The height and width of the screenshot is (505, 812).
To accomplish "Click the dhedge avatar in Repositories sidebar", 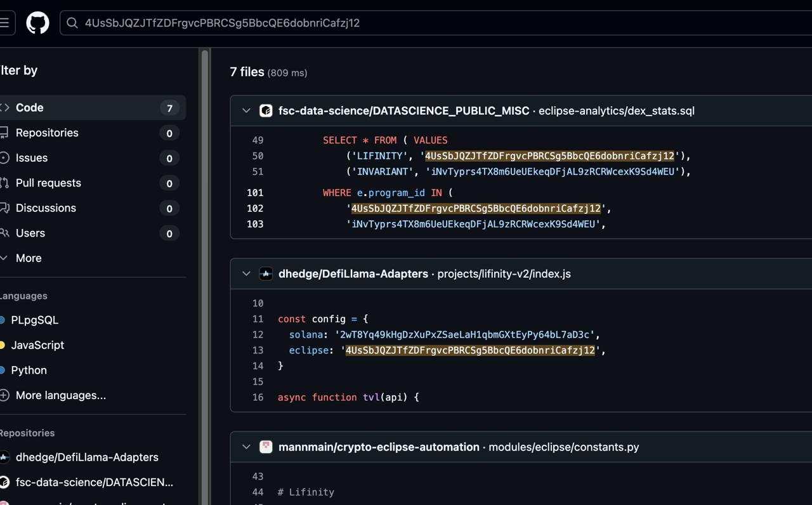I will coord(4,457).
